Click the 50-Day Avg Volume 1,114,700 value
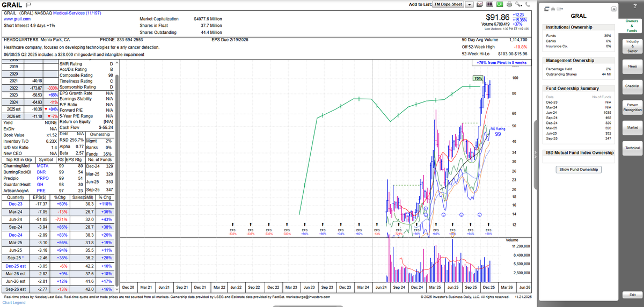 coord(517,40)
